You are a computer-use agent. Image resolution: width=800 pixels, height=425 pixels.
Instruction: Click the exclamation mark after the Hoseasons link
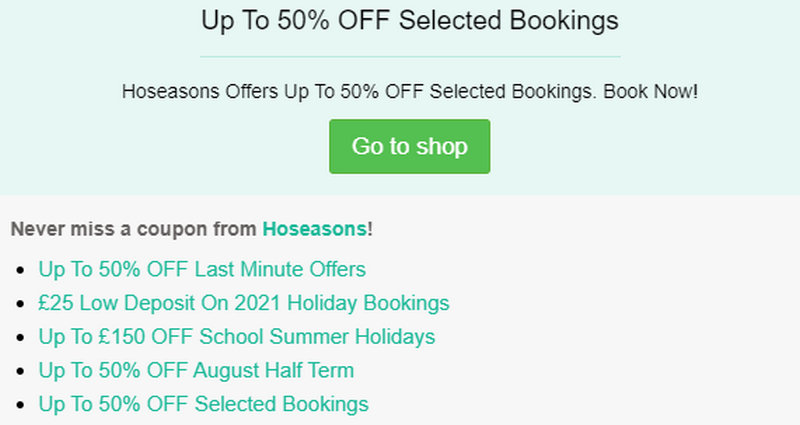(370, 229)
